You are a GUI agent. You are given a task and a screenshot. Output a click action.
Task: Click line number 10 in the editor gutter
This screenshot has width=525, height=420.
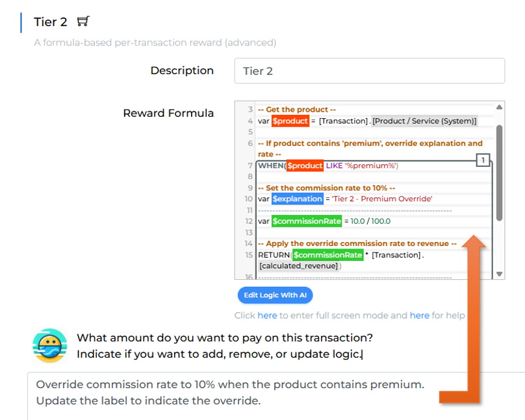[248, 199]
